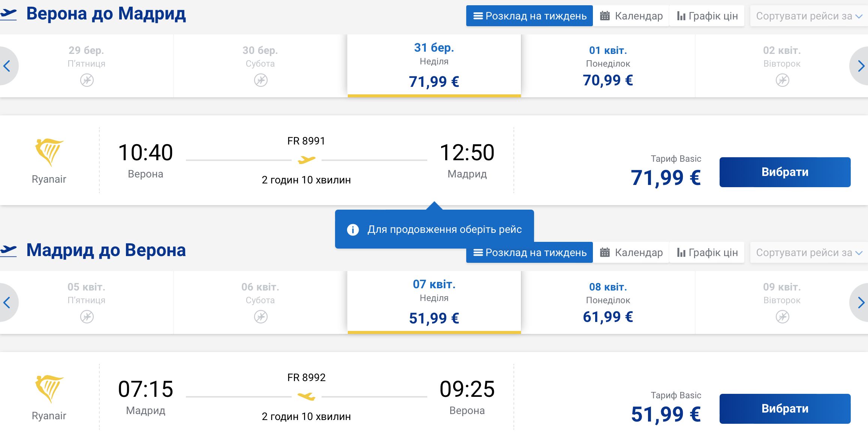The image size is (868, 438).
Task: Show next return dates with the right arrow
Action: point(860,302)
